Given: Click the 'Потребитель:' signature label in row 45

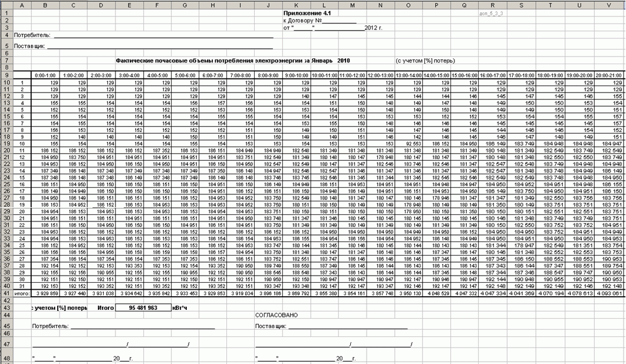Looking at the screenshot, I should pos(50,326).
